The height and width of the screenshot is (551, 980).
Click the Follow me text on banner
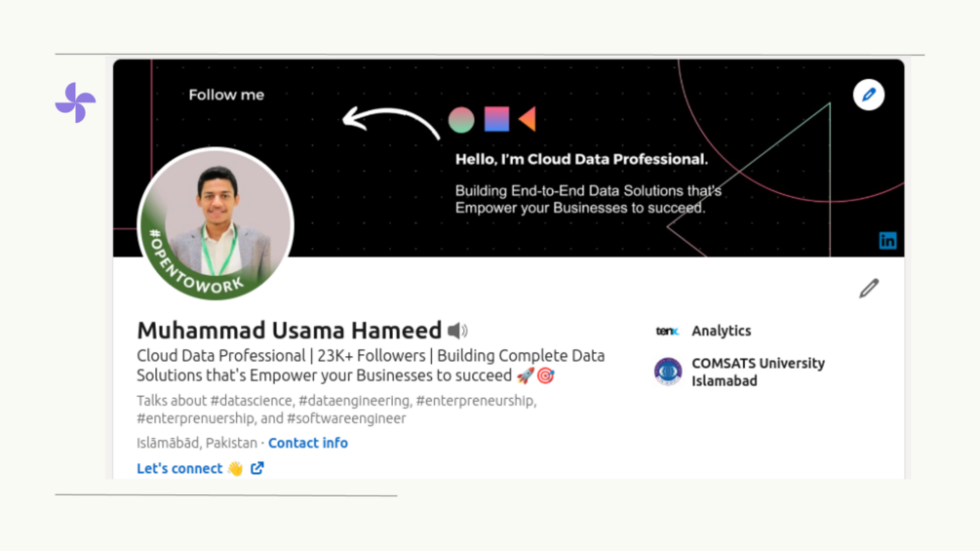click(x=226, y=95)
